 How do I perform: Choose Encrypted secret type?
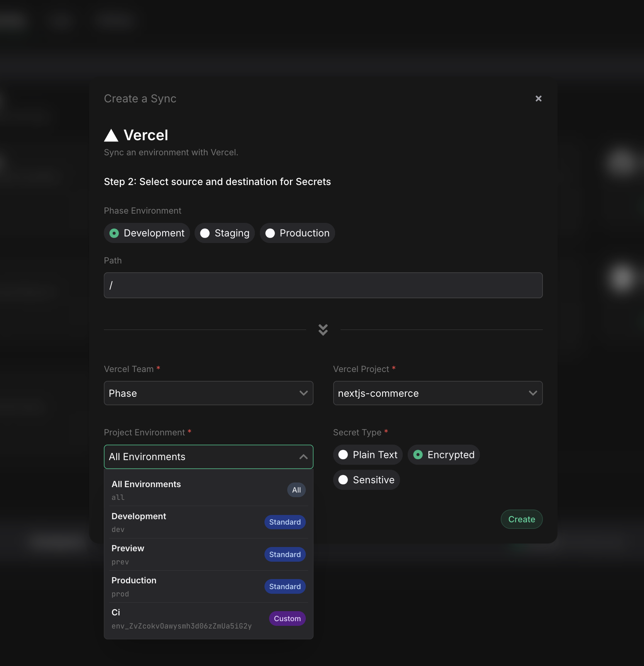point(444,455)
